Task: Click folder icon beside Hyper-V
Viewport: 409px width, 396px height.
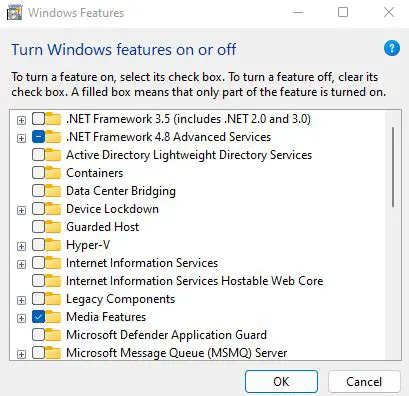Action: tap(53, 245)
